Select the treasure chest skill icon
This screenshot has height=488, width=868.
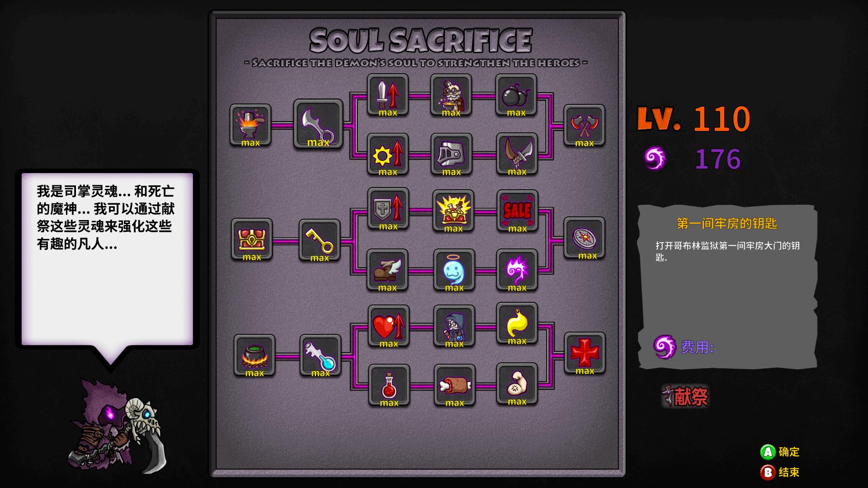pos(252,239)
